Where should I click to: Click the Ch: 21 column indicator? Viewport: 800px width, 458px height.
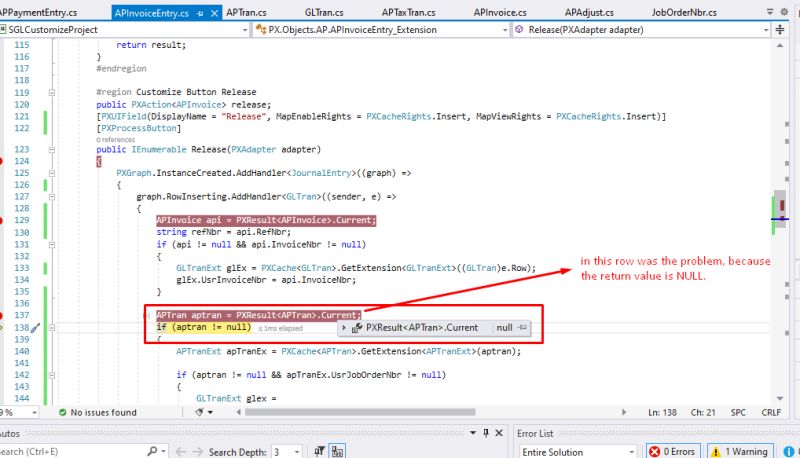(x=703, y=413)
